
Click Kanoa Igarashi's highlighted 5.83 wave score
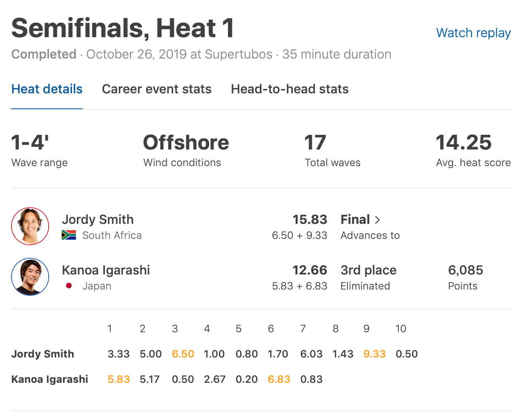[119, 379]
